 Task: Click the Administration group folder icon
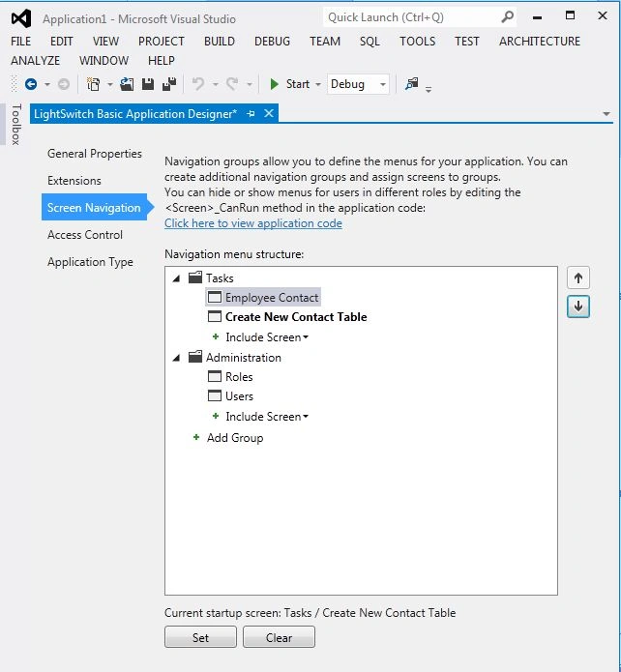tap(195, 357)
